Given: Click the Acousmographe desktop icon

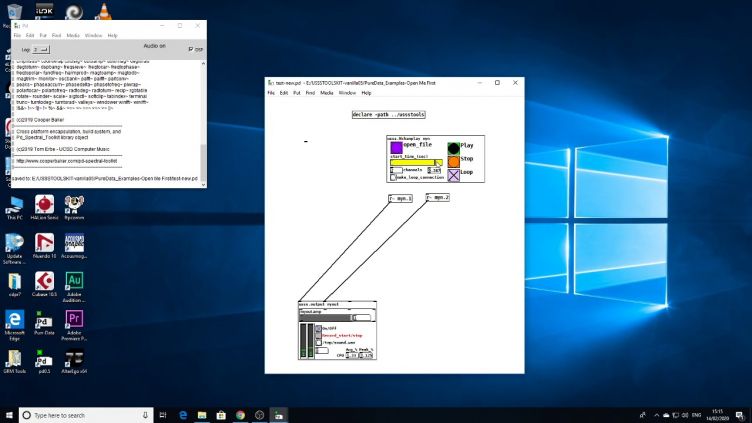Looking at the screenshot, I should 74,246.
